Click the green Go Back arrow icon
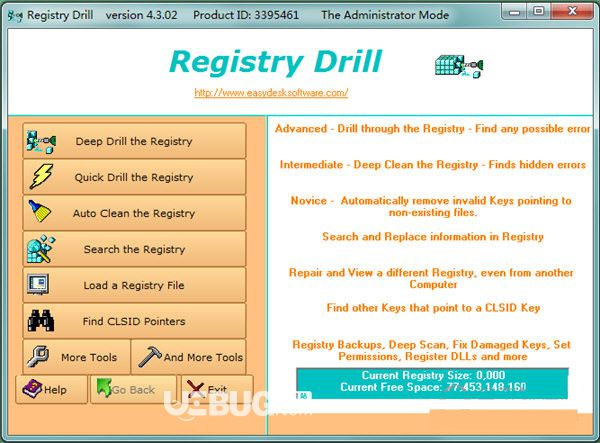The width and height of the screenshot is (600, 443). point(104,388)
